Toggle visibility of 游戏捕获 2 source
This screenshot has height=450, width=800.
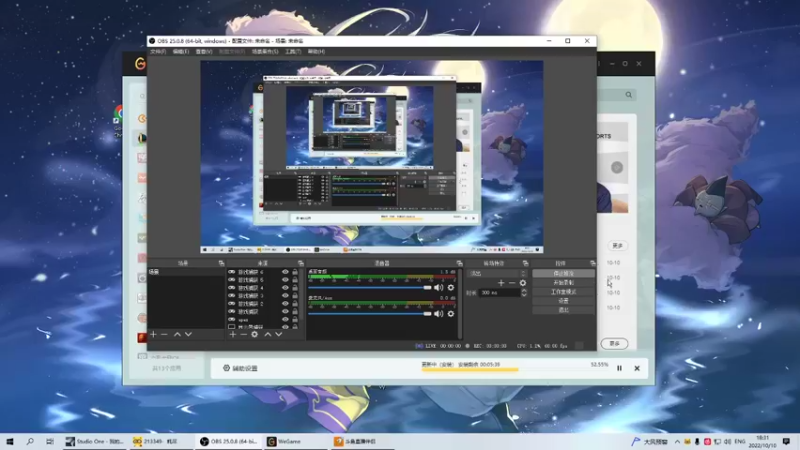pyautogui.click(x=285, y=304)
